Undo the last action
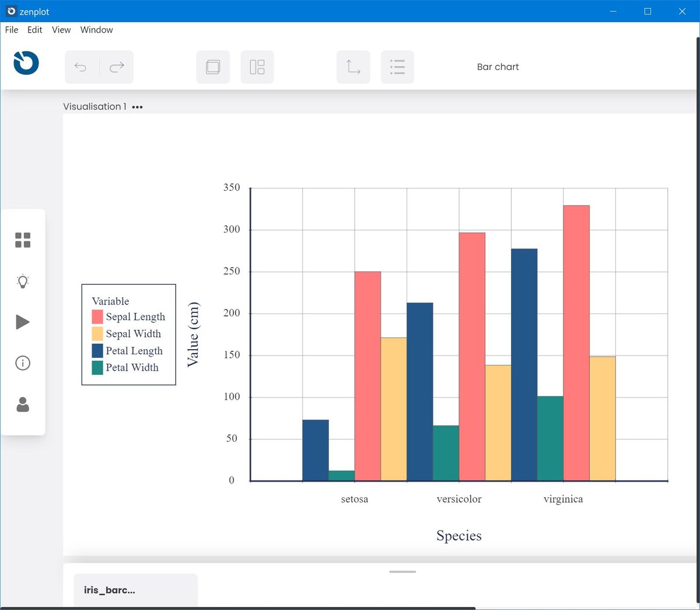Image resolution: width=700 pixels, height=610 pixels. coord(81,67)
